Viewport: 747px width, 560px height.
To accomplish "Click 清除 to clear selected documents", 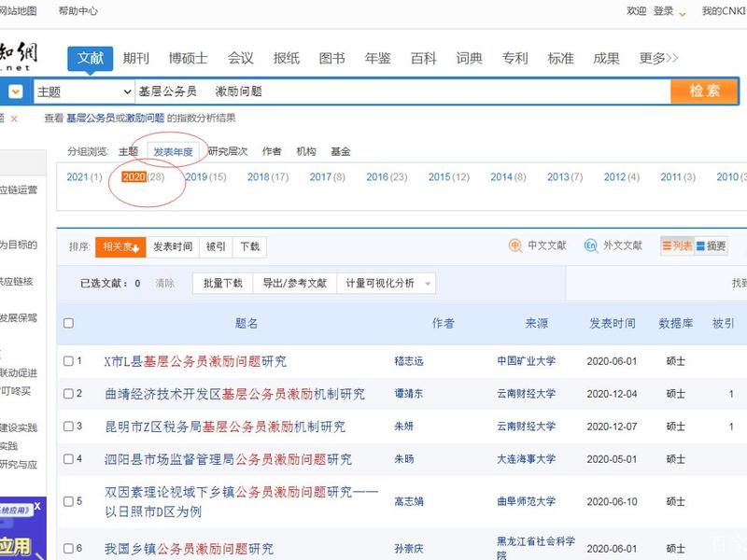I will (x=164, y=284).
